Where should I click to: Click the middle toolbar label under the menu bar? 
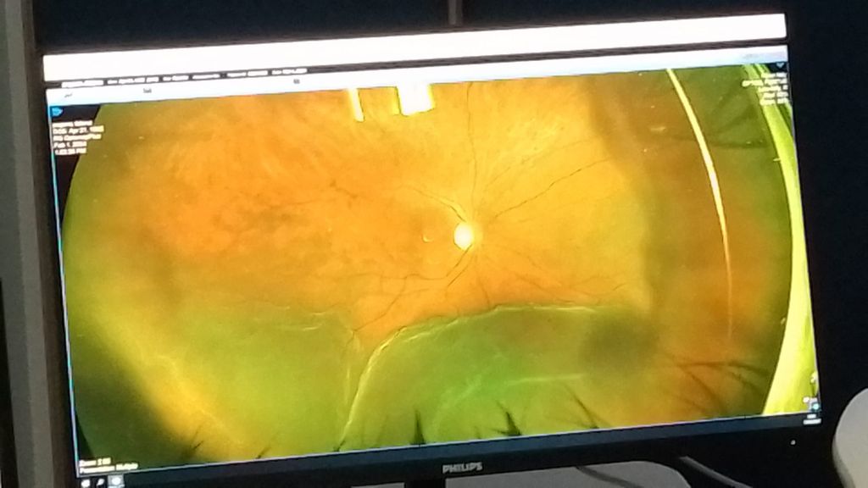point(147,89)
